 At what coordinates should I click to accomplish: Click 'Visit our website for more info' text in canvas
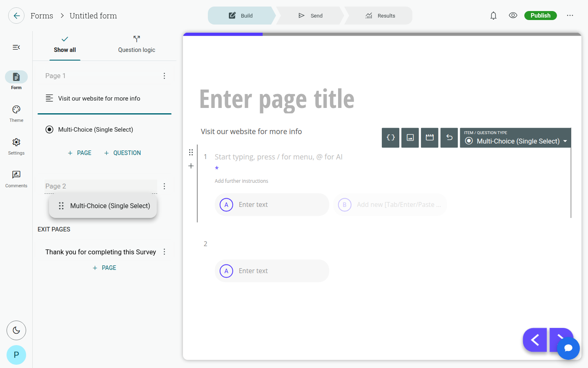[251, 132]
